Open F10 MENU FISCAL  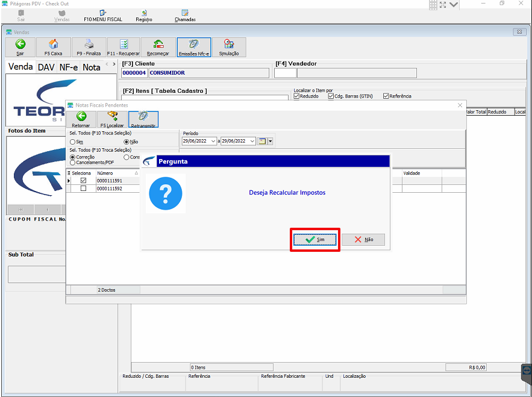(103, 16)
